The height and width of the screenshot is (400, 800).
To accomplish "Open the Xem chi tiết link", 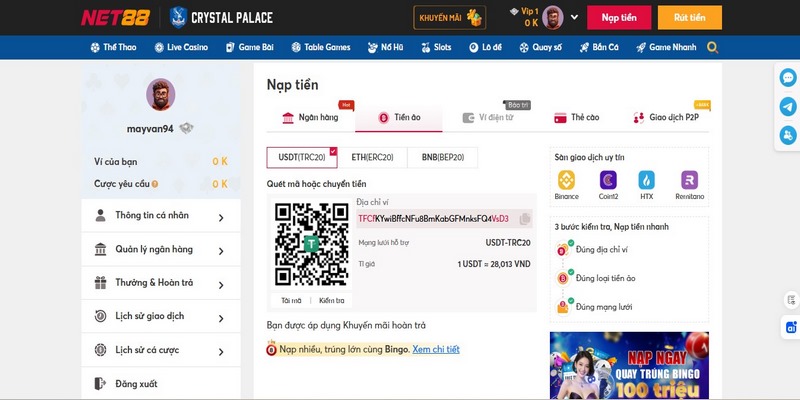I will pos(436,349).
